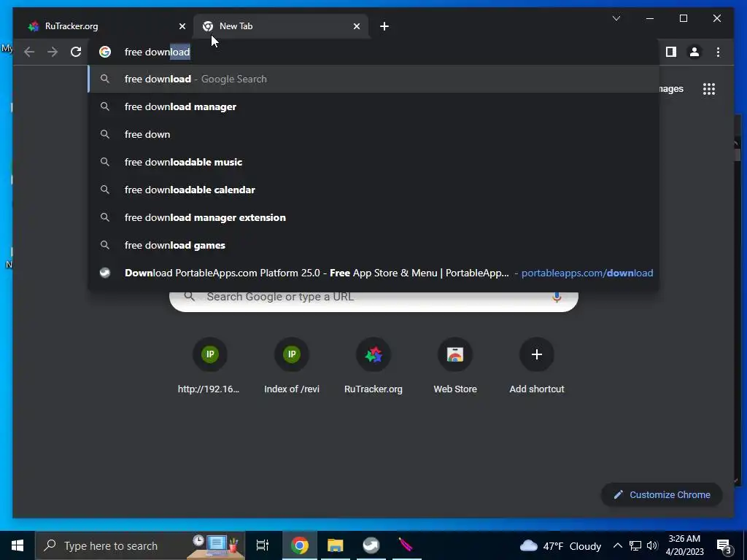This screenshot has width=747, height=560.
Task: Open the tab search chevron
Action: [x=616, y=18]
